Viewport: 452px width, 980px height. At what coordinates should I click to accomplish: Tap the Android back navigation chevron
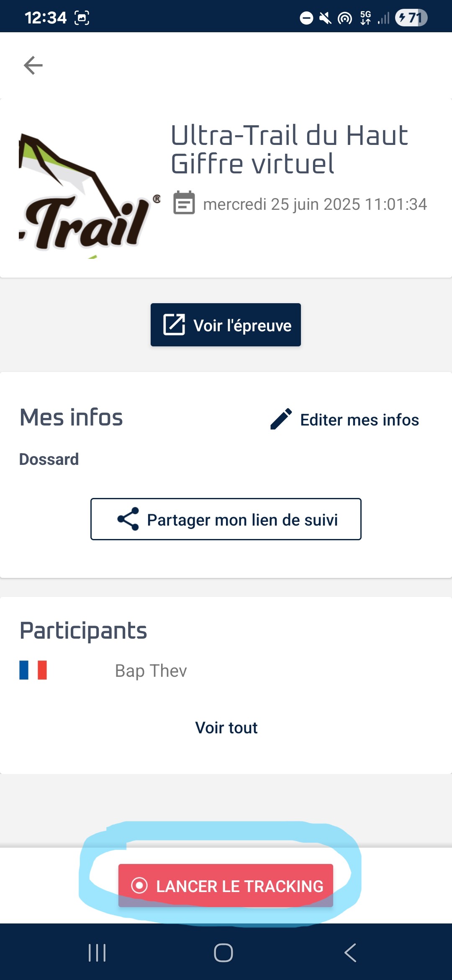click(350, 953)
